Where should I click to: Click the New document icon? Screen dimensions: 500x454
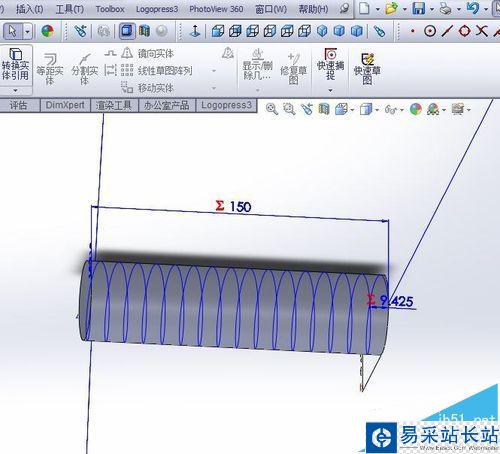point(364,8)
